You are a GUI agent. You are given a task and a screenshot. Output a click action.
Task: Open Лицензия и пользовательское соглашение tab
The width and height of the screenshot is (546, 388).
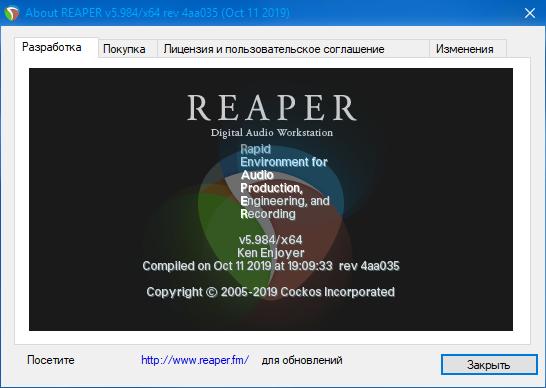pos(293,49)
